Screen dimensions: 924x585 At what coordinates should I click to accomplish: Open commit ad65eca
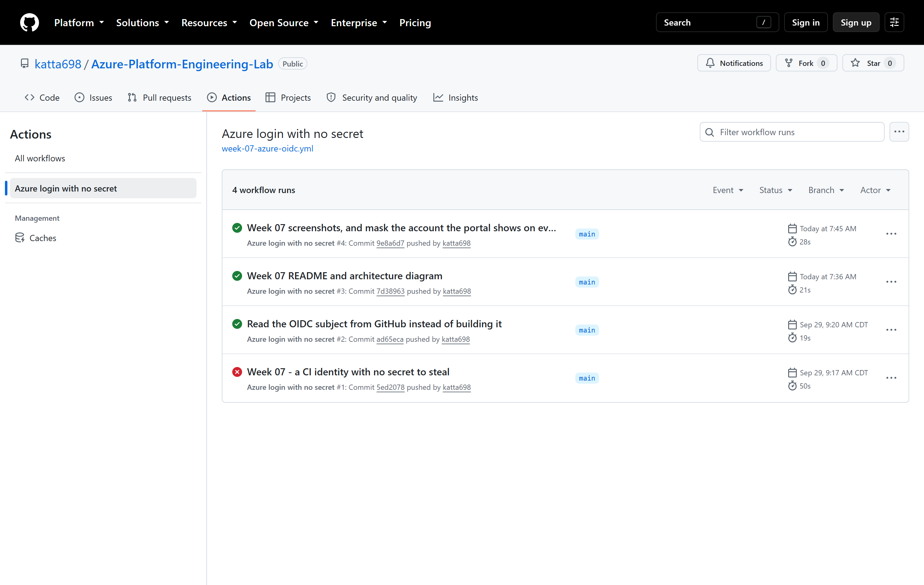(x=390, y=339)
